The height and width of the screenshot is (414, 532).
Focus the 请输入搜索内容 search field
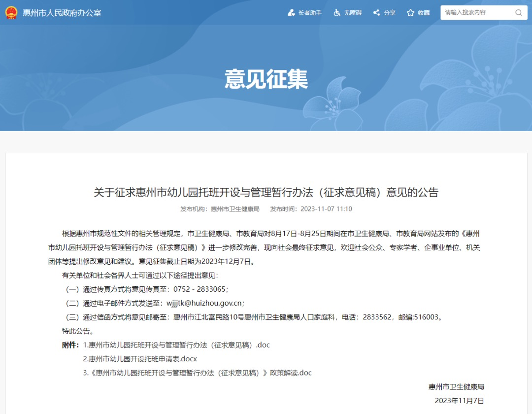point(484,12)
